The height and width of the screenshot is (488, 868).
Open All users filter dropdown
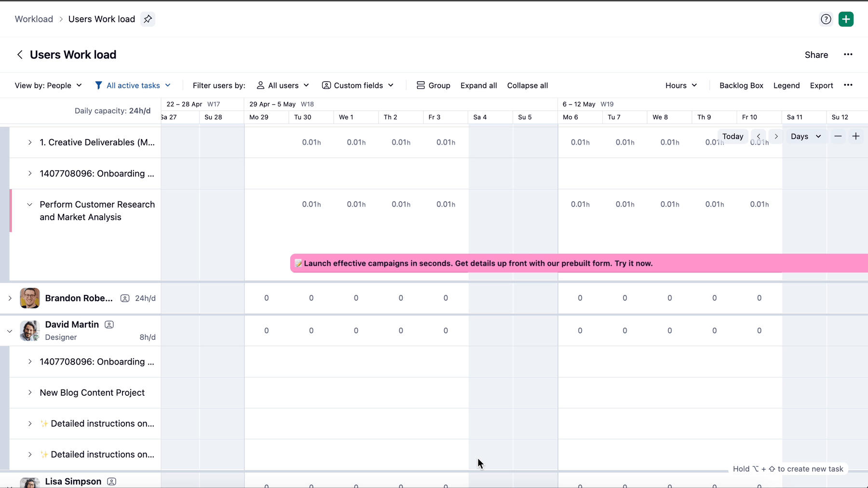(x=283, y=85)
